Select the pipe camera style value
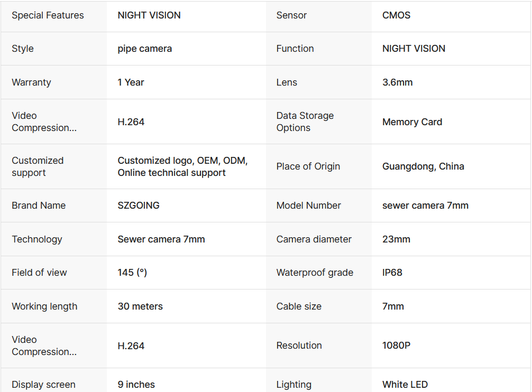 click(145, 49)
